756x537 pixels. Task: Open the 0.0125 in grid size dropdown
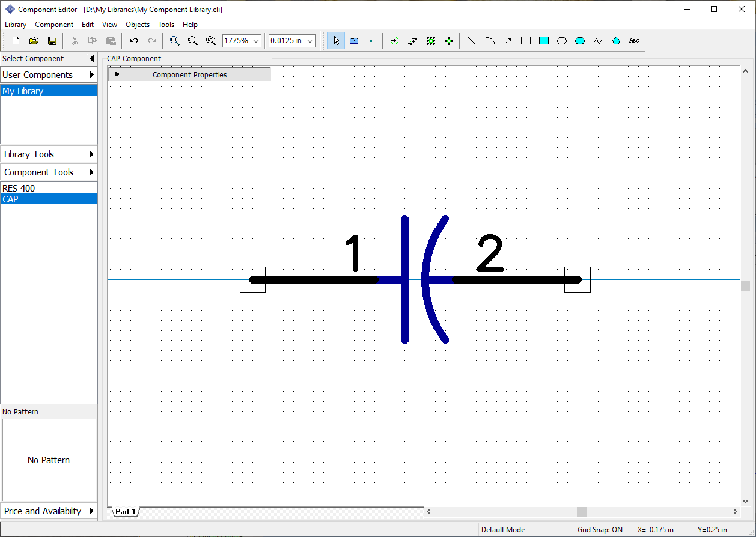(x=310, y=41)
